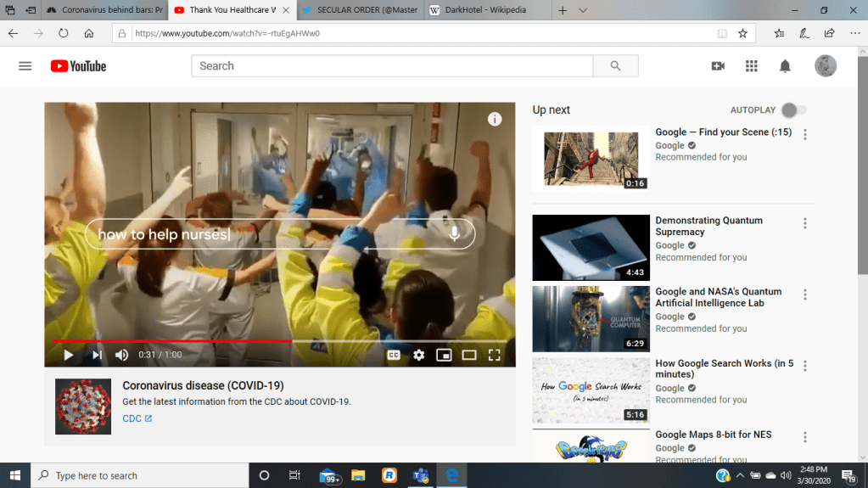This screenshot has height=488, width=868.
Task: Open video settings gear
Action: click(418, 355)
